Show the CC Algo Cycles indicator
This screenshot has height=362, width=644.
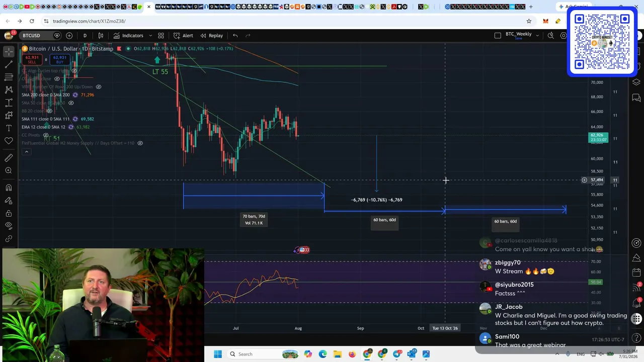74,71
